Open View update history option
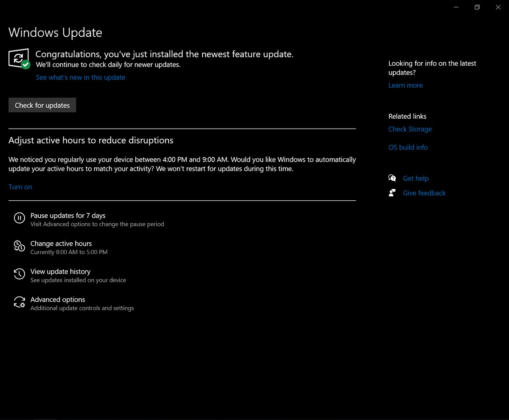The image size is (509, 420). (x=60, y=272)
